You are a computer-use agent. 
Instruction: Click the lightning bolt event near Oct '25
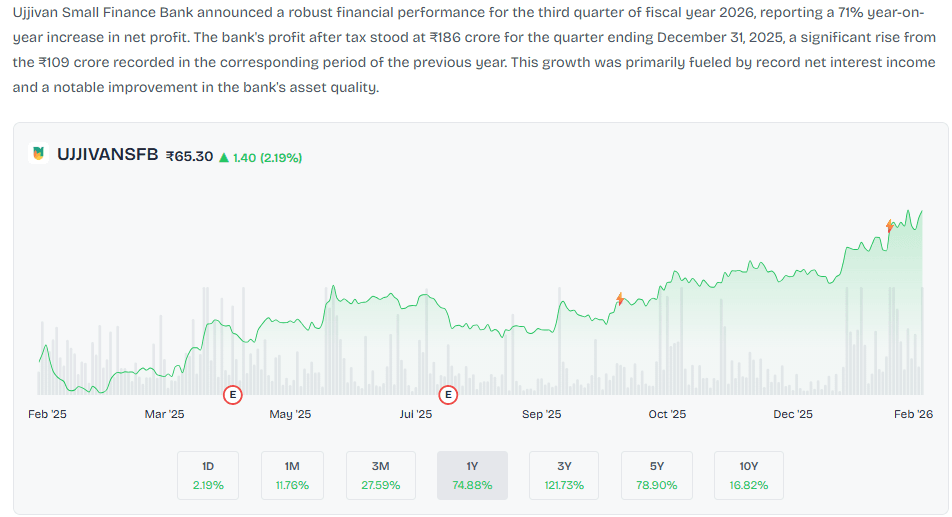point(620,299)
